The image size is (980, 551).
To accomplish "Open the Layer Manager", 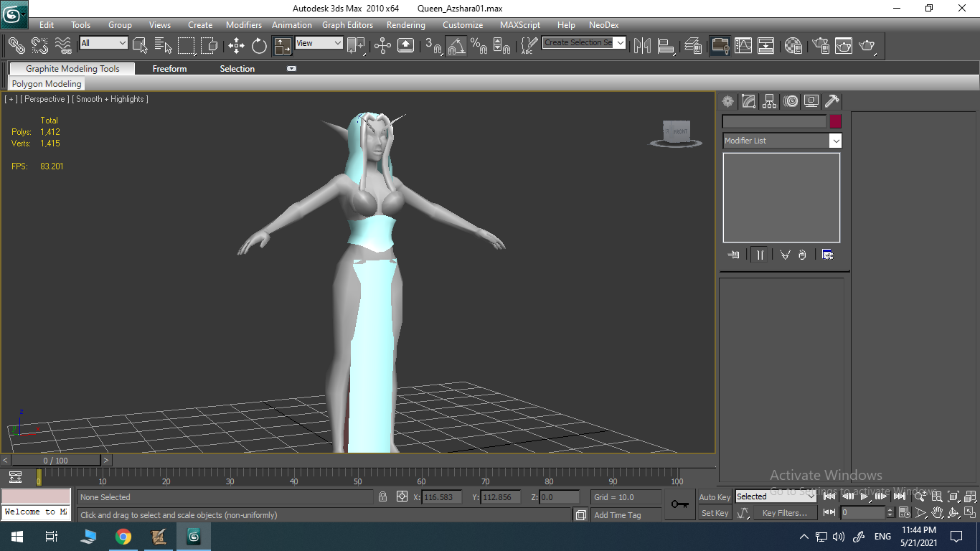I will pyautogui.click(x=693, y=45).
